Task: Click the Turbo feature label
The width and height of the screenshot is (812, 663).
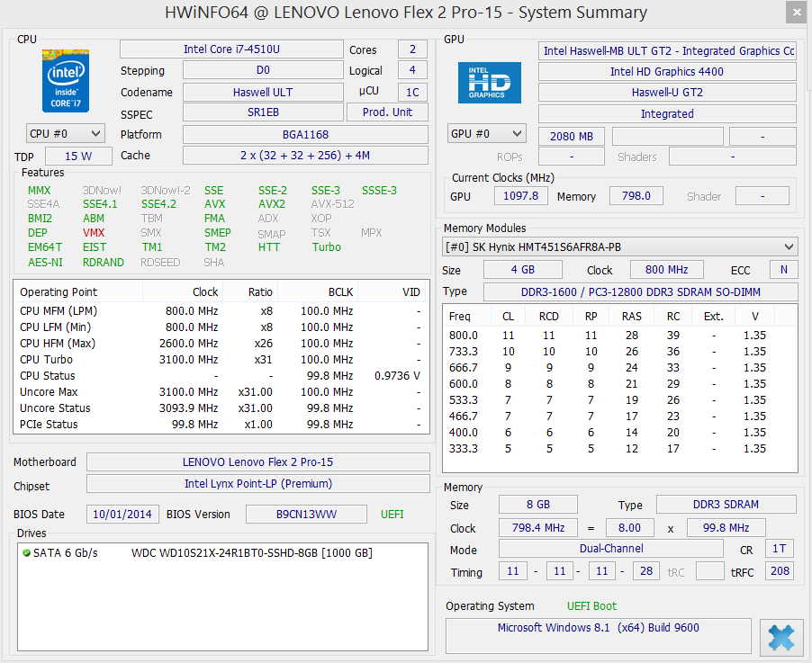Action: [326, 247]
